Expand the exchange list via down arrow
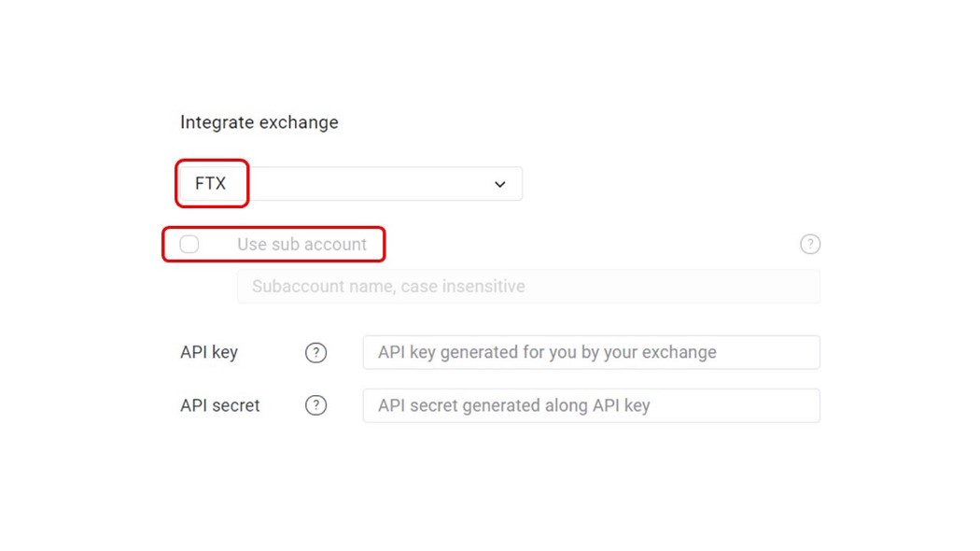The width and height of the screenshot is (980, 551). [x=500, y=184]
